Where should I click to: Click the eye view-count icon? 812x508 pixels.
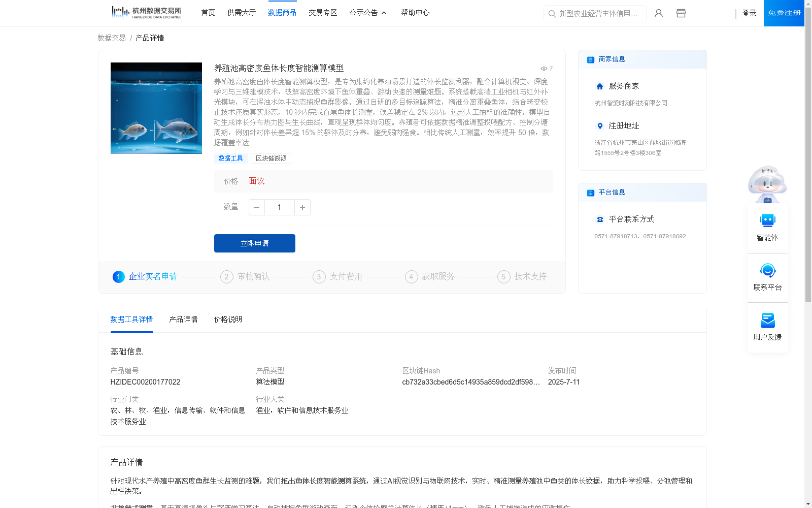544,69
